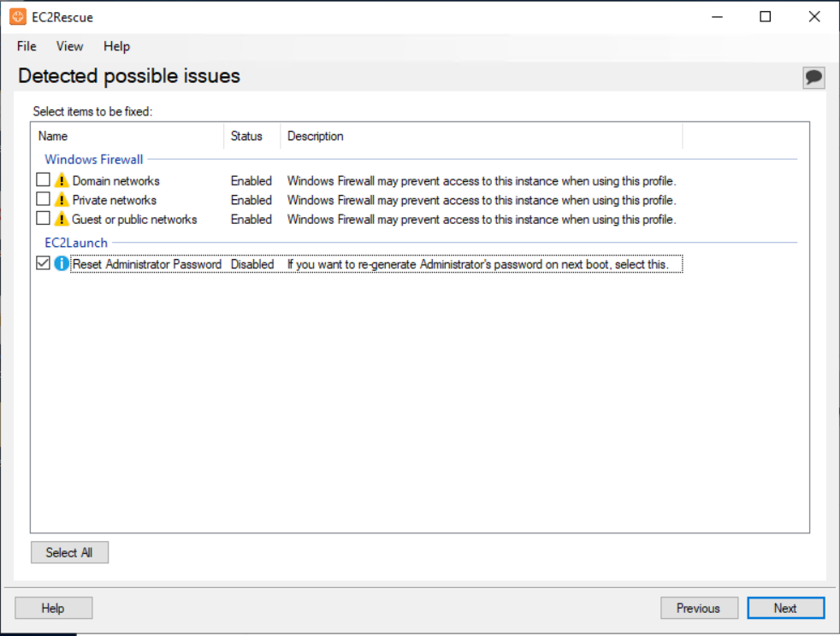This screenshot has width=840, height=636.
Task: Minimize the EC2Rescue window
Action: (718, 16)
